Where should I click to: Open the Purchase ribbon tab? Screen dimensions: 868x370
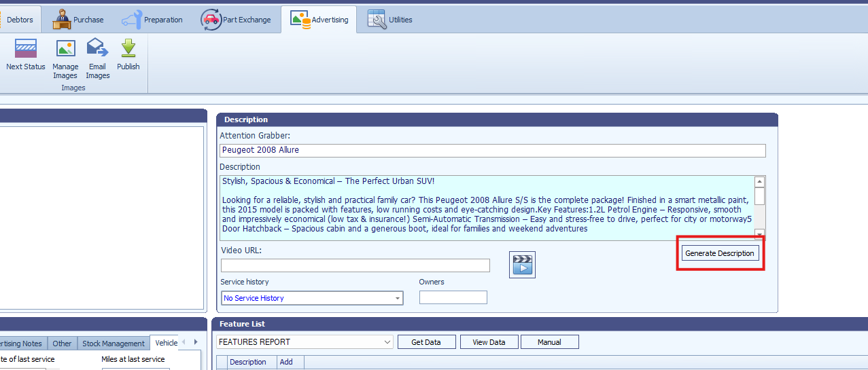click(78, 20)
